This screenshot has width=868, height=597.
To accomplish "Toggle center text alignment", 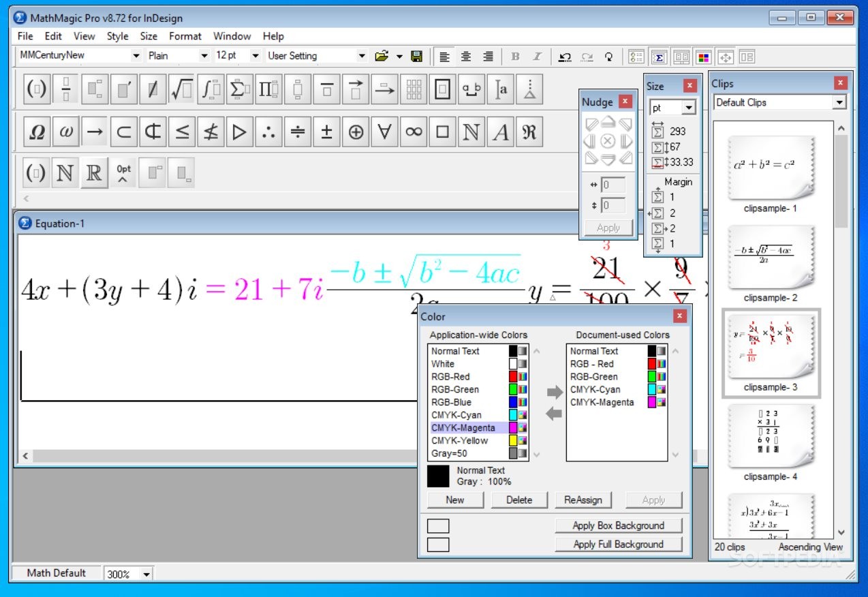I will 466,57.
